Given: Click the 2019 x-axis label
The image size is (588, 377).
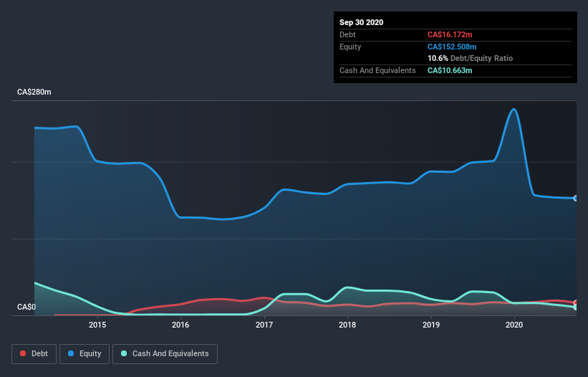Looking at the screenshot, I should click(x=431, y=325).
